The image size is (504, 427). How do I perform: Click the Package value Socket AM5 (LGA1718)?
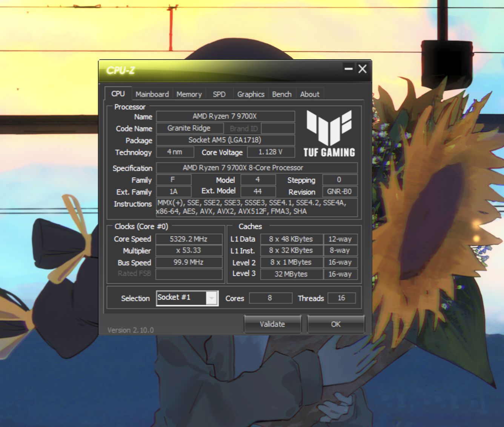[x=225, y=140]
